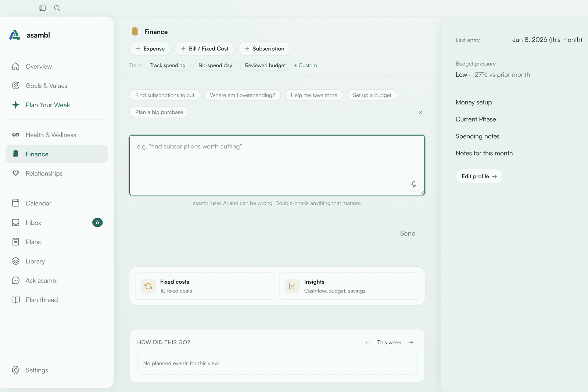Viewport: 588px width, 392px height.
Task: Open Goals & Values page
Action: 57,86
